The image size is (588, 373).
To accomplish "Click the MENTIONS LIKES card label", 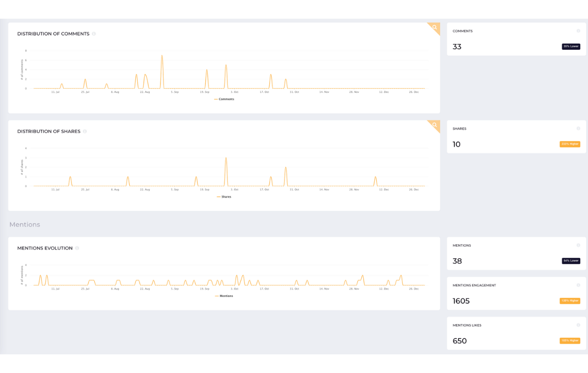I will click(x=467, y=325).
